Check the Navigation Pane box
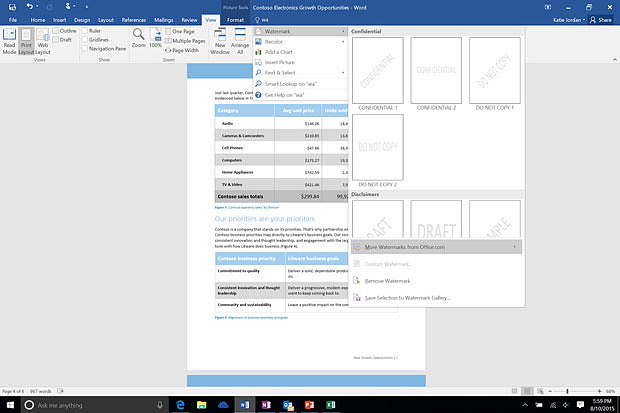This screenshot has height=413, width=620. 84,47
